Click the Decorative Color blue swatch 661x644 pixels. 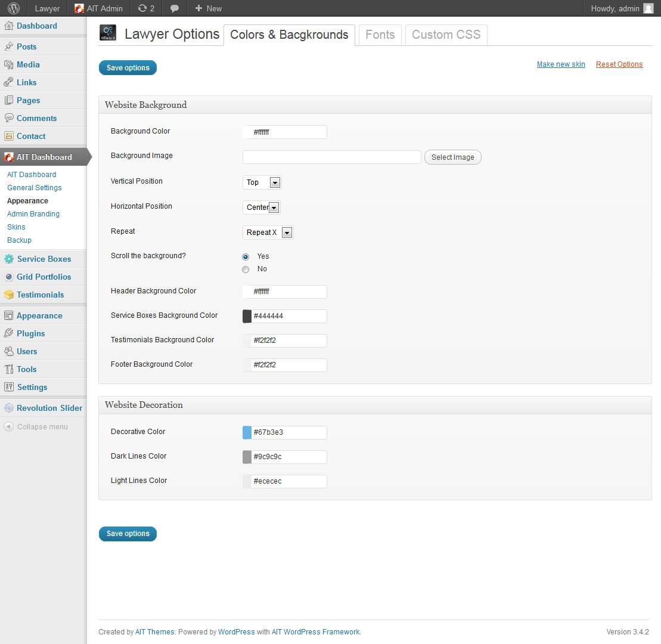(247, 432)
